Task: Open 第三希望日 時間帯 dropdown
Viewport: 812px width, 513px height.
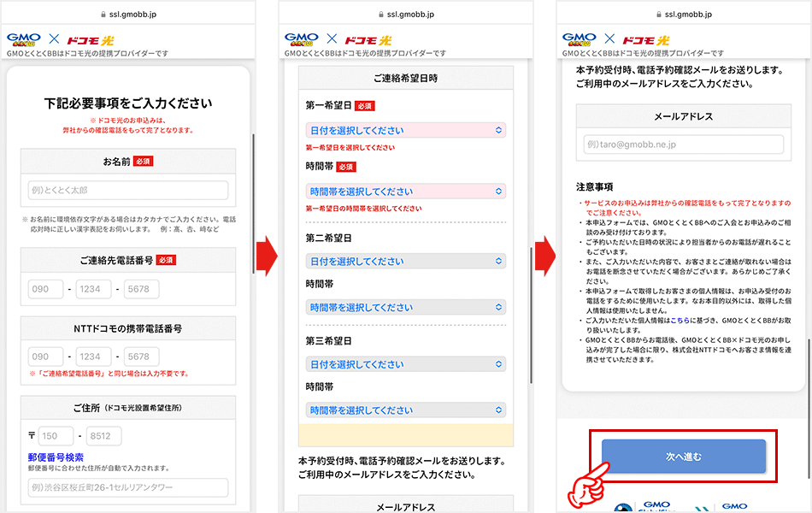Action: click(406, 410)
